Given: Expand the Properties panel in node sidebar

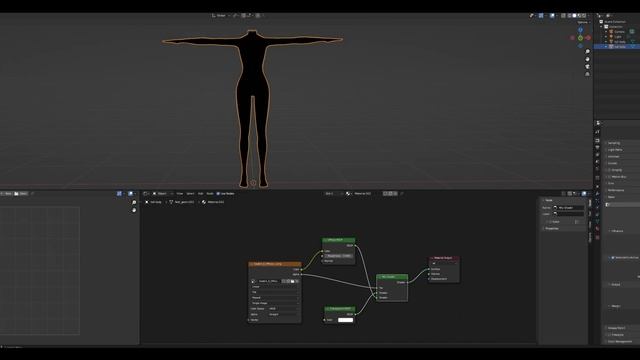Looking at the screenshot, I should pos(551,229).
